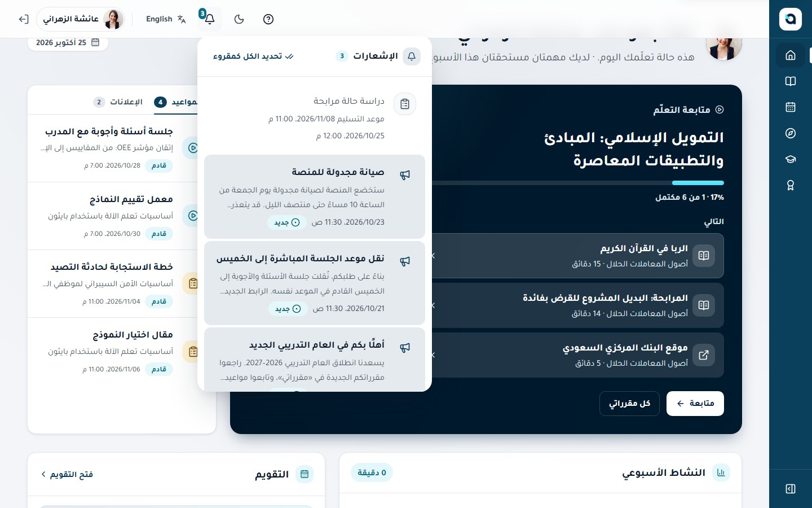Open the أهلًا بكم في العام التدريبي notification
Viewport: 812px width, 508px height.
click(315, 360)
